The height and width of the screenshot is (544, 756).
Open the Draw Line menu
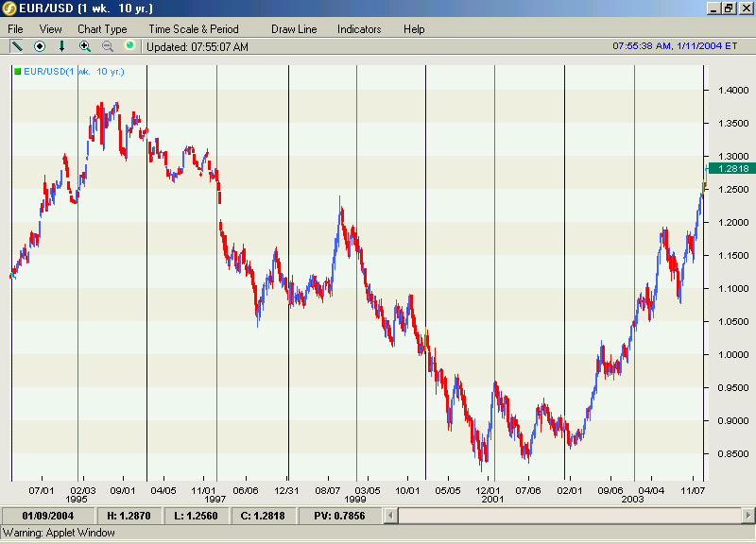tap(294, 29)
